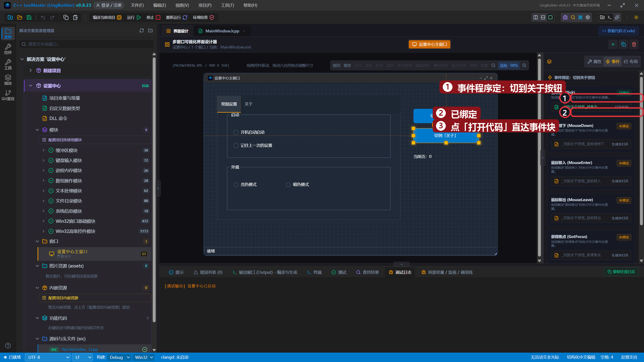Screen dimensions: 644x362
Task: Click the zoom-in magnifier on design canvas toolbar
Action: [x=524, y=65]
